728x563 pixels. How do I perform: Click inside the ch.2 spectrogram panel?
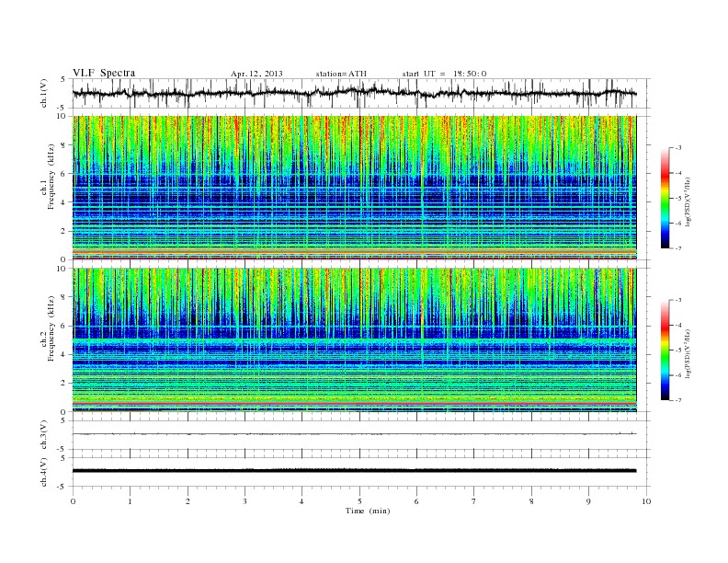click(355, 339)
